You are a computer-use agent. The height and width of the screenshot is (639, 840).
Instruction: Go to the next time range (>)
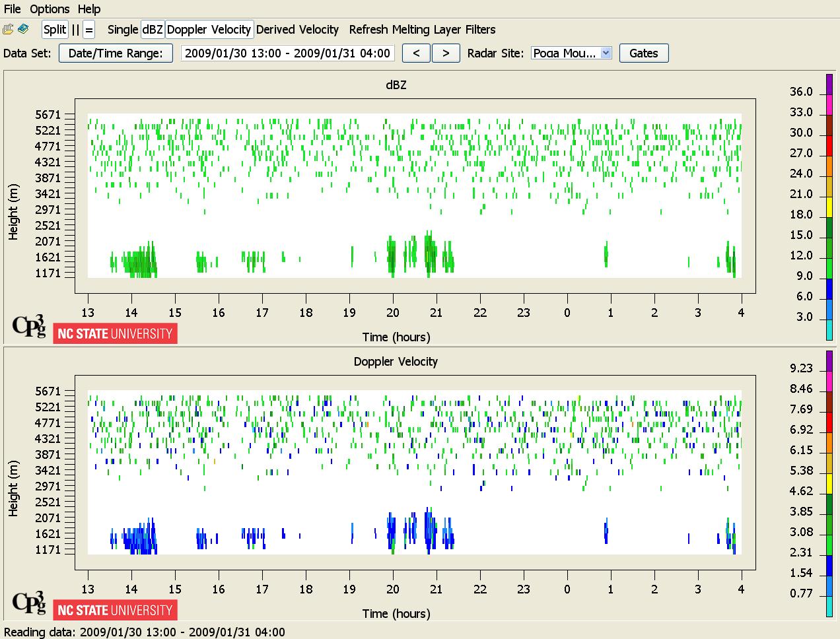point(446,53)
